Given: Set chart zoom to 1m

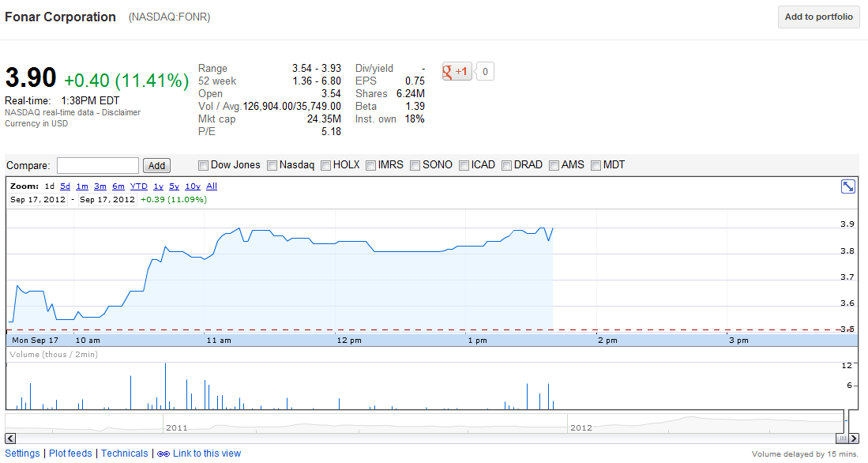Looking at the screenshot, I should [x=82, y=186].
